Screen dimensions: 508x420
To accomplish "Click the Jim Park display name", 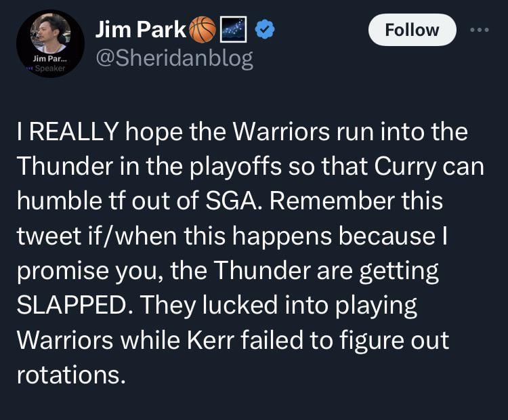I will [x=142, y=30].
